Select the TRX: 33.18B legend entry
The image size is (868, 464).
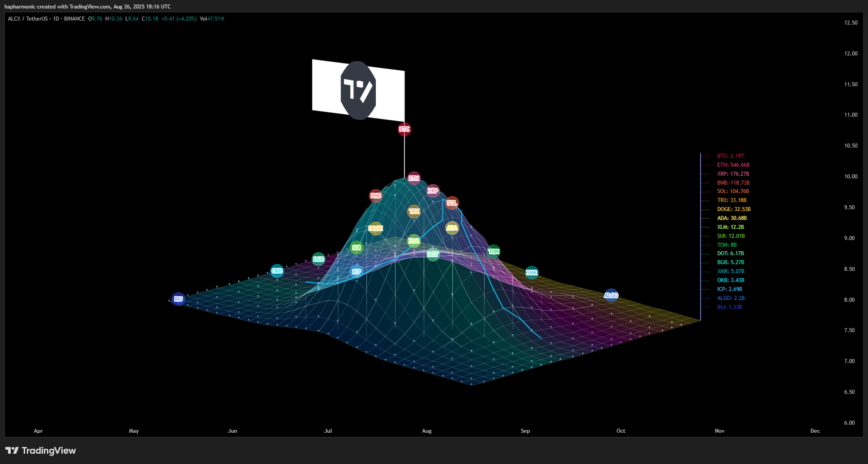tap(732, 200)
